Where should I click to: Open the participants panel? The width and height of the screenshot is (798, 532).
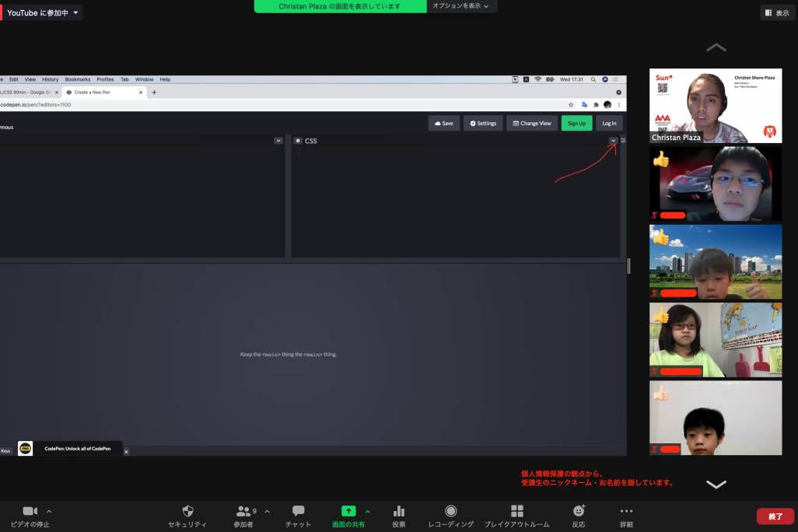(x=244, y=512)
